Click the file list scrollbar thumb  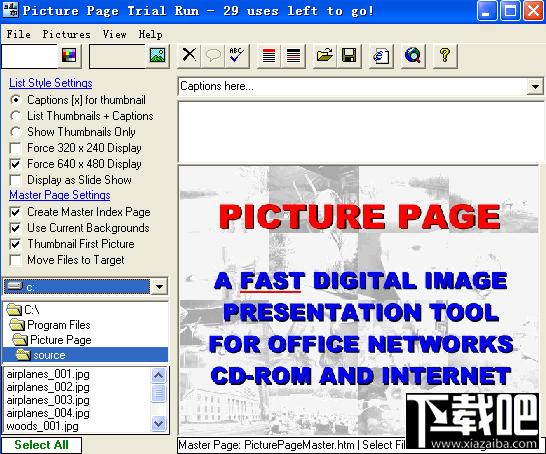(x=158, y=393)
